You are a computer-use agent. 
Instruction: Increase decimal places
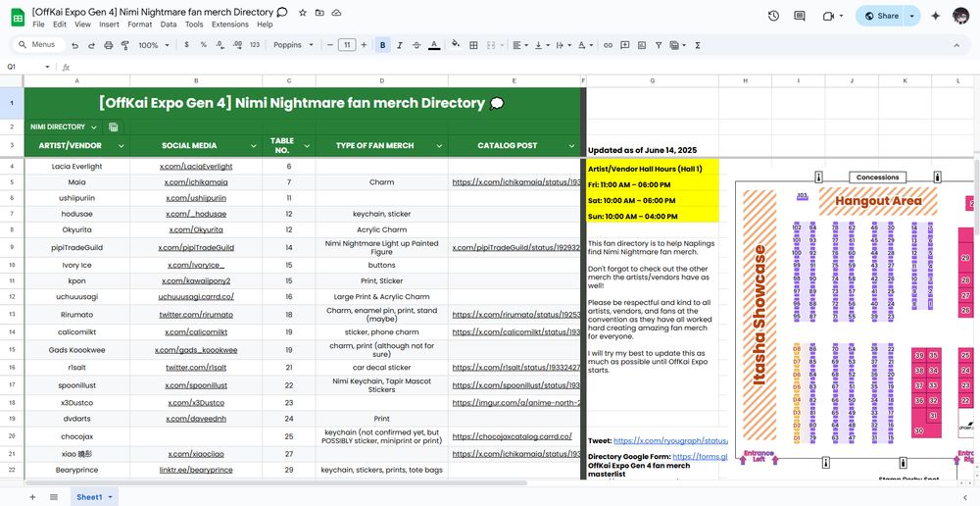(237, 45)
